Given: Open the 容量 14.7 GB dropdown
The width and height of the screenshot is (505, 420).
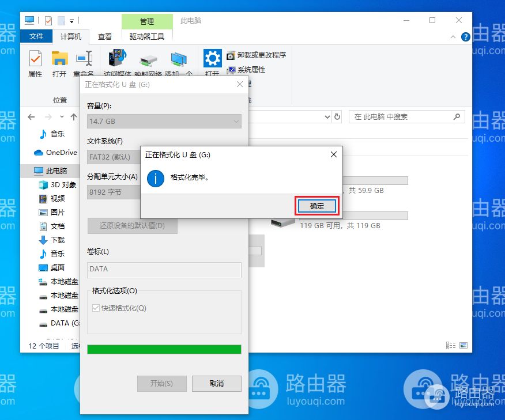Looking at the screenshot, I should (x=164, y=122).
